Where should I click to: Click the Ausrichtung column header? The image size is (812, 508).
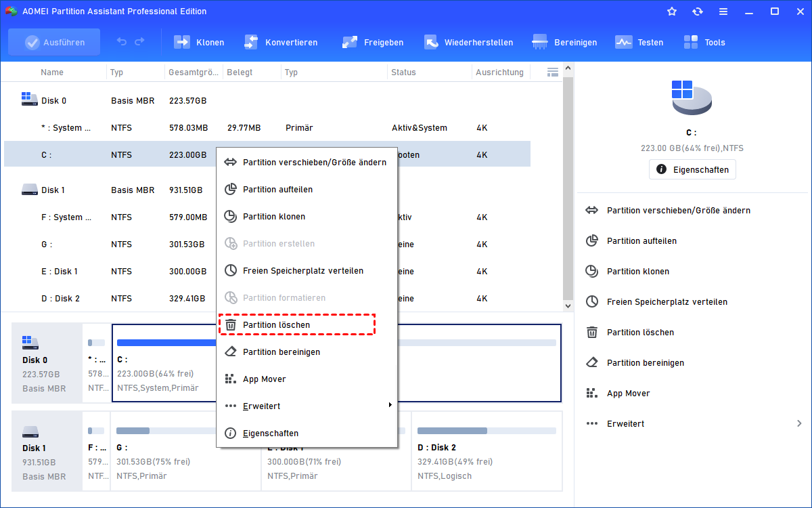pyautogui.click(x=499, y=72)
